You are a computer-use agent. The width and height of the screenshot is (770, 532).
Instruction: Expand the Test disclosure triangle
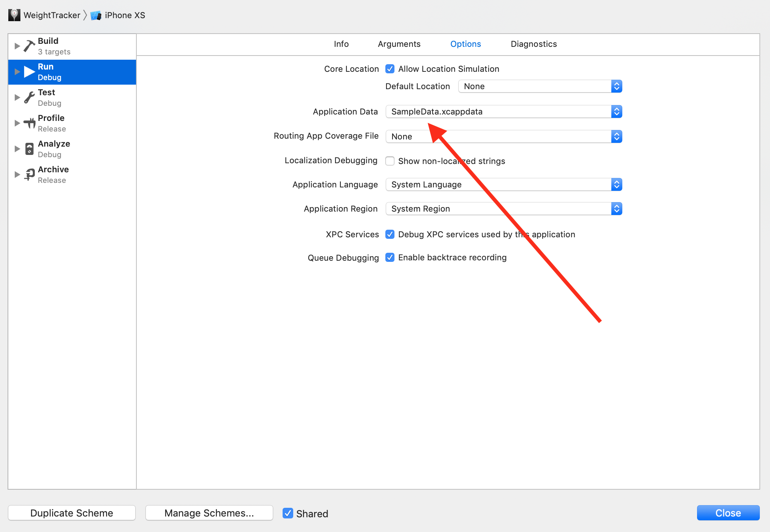17,97
